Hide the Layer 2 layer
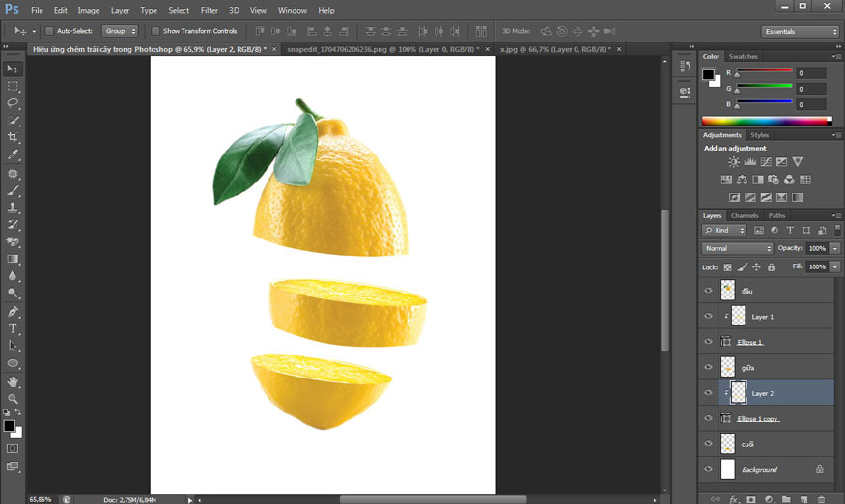The height and width of the screenshot is (504, 845). click(708, 393)
